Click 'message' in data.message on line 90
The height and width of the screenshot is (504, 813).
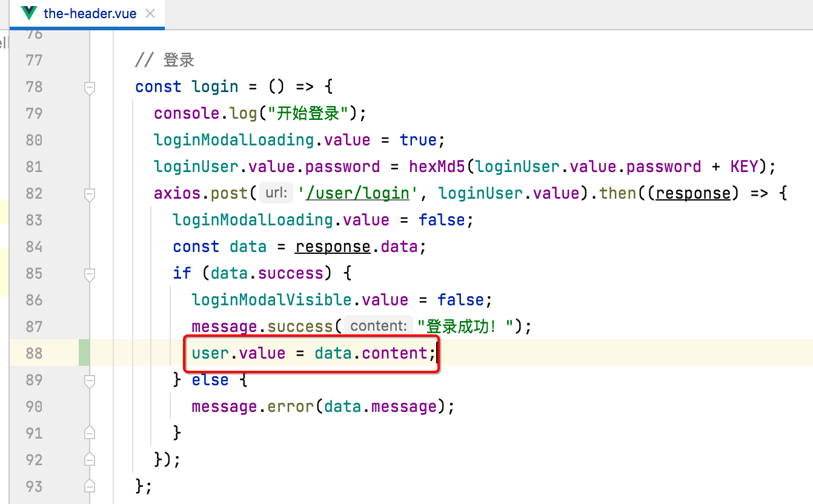tap(403, 406)
